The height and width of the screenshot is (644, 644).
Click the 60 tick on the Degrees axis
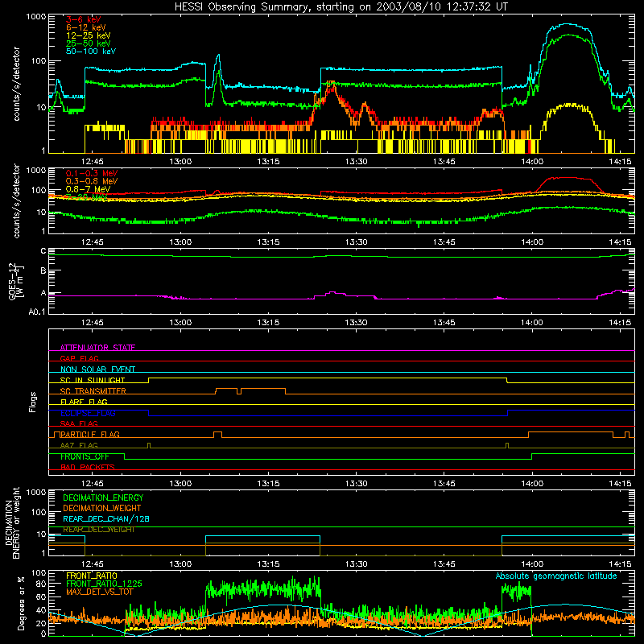[41, 597]
